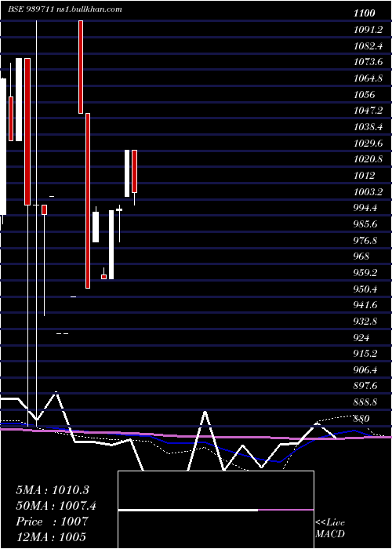Screen dimensions: 392x549
Task: Click the magenta segment of the MACD line
Action: point(286,510)
